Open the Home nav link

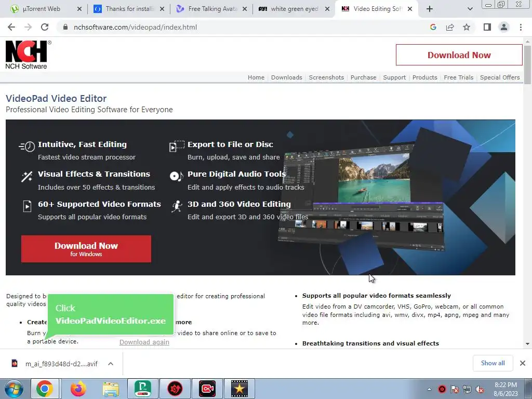(256, 77)
